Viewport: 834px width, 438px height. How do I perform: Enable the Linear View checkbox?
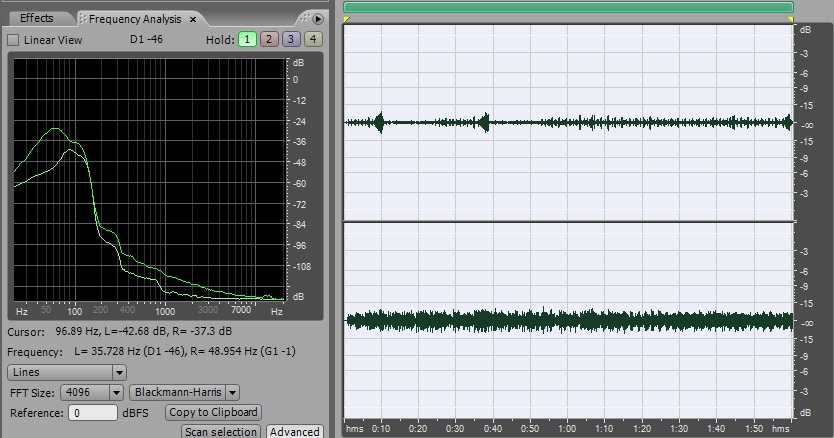[x=13, y=40]
